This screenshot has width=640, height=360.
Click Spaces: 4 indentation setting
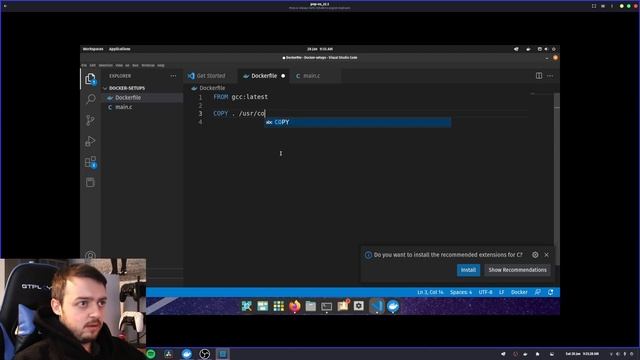pyautogui.click(x=461, y=292)
